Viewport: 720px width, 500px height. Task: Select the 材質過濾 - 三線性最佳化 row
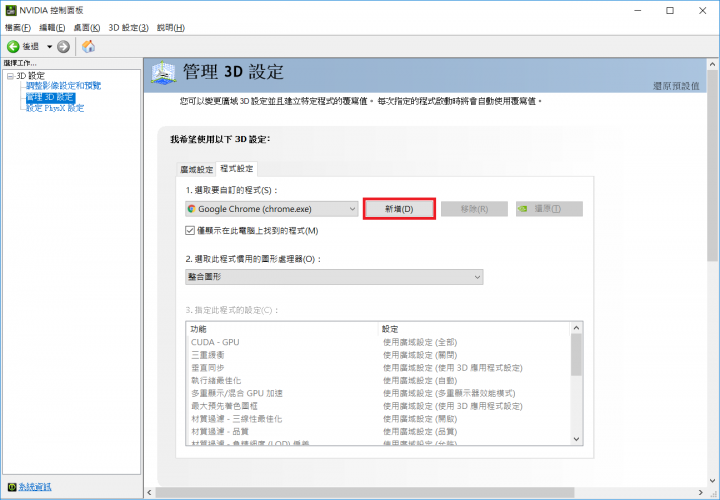(x=378, y=419)
